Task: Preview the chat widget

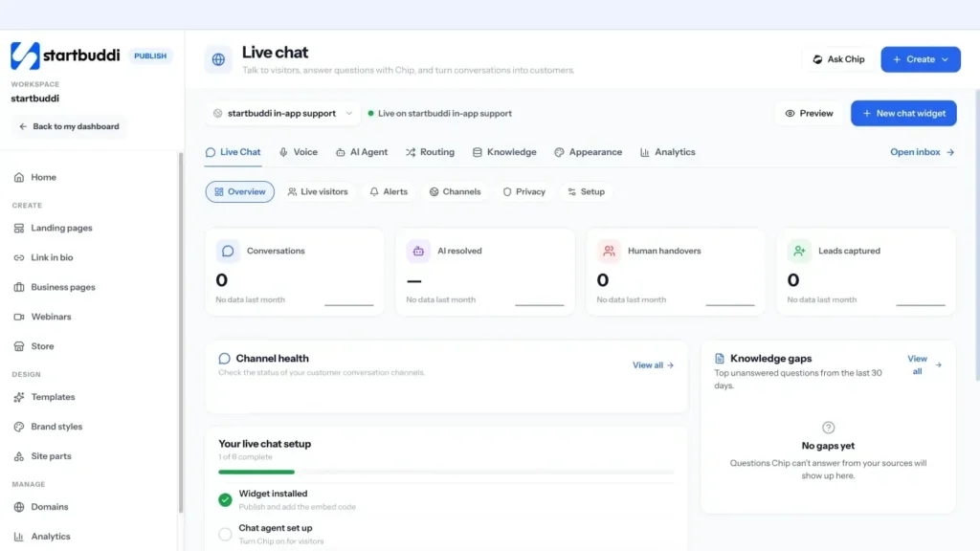Action: [x=809, y=114]
